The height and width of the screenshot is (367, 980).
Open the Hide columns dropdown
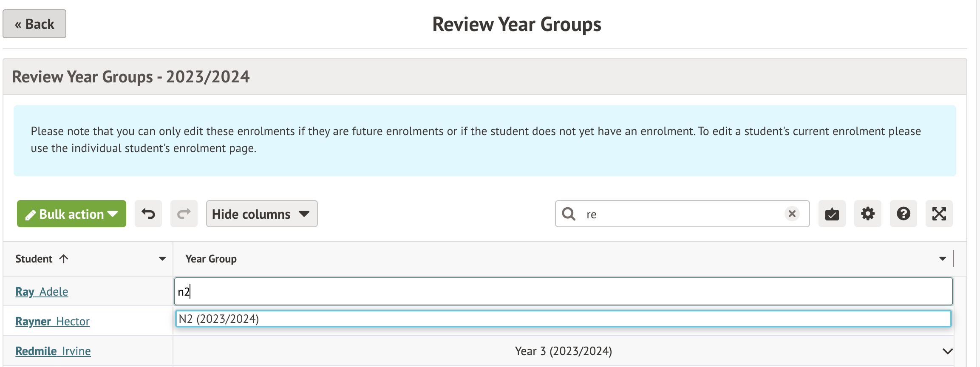[x=261, y=214]
